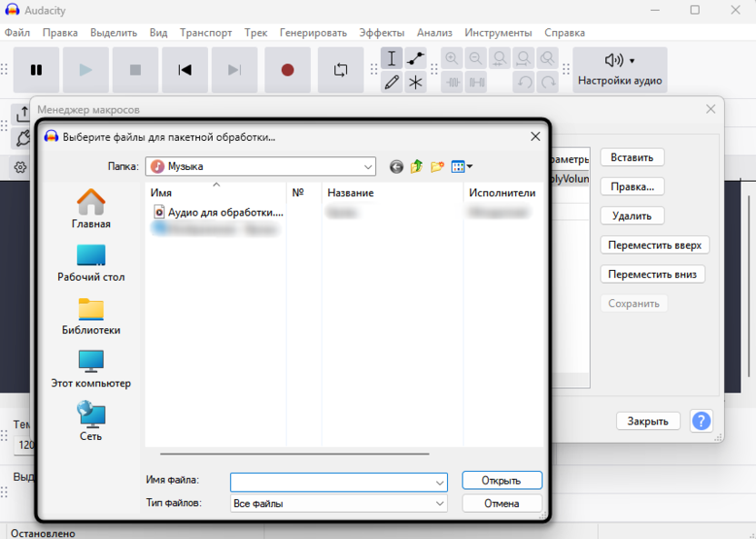Click Закрыть in macro manager

[648, 421]
